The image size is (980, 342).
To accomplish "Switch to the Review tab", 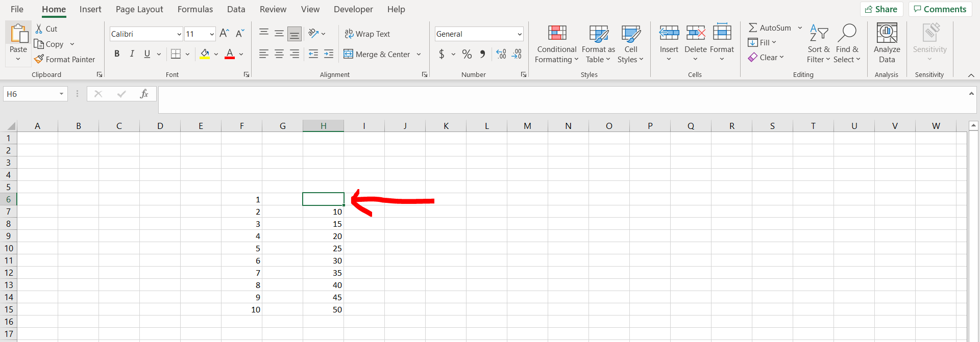I will [273, 9].
